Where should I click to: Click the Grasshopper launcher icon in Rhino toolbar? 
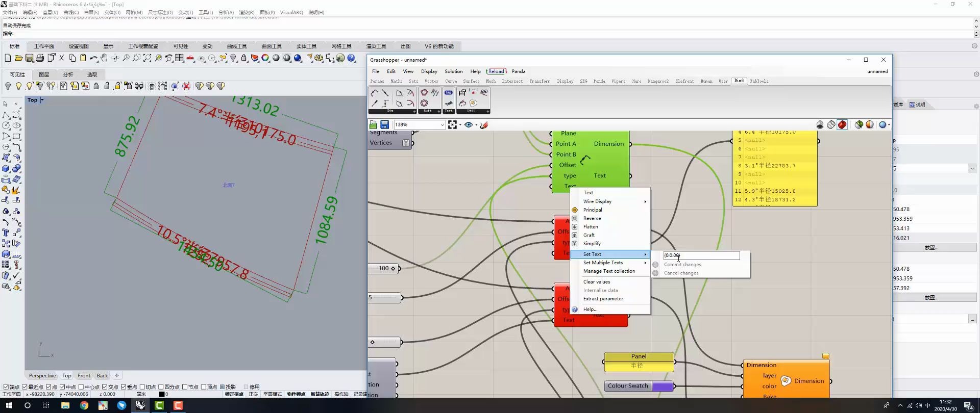340,58
